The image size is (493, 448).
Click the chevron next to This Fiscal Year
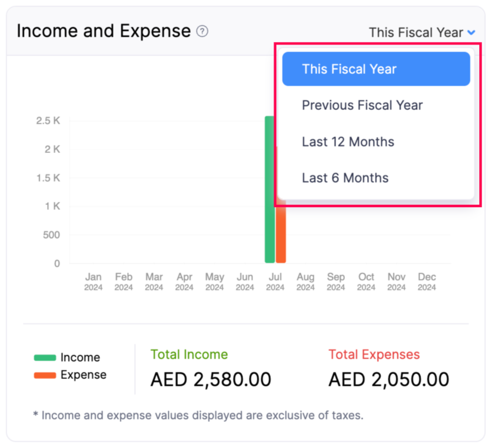point(471,33)
